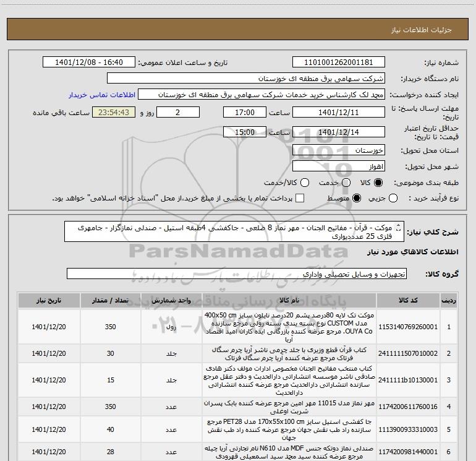Screen dimensions: 476x461
Task: Open اطلاعات تماس خریدار link
Action: pyautogui.click(x=99, y=95)
